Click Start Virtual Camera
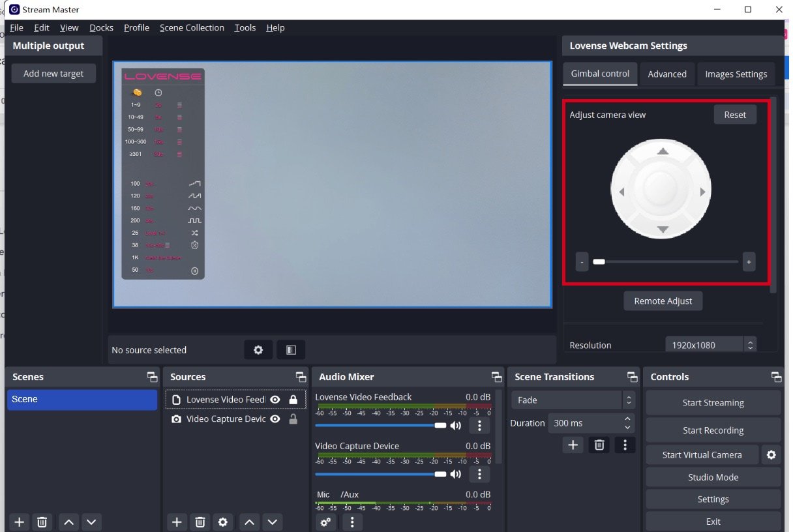 pos(702,455)
